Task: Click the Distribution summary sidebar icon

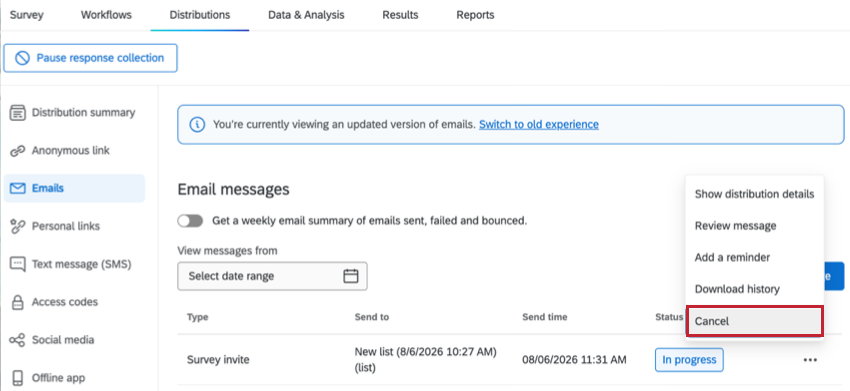Action: (18, 113)
